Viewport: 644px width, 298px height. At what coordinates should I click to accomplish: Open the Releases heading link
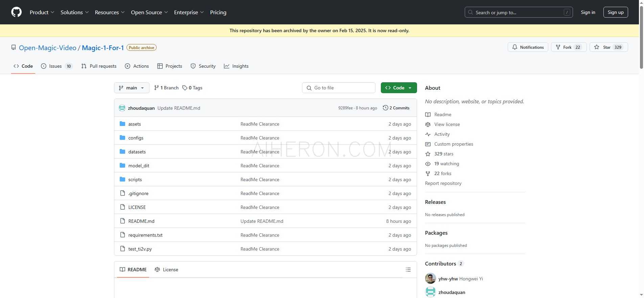pyautogui.click(x=435, y=202)
